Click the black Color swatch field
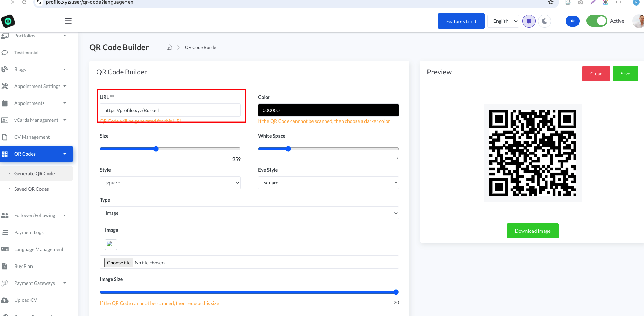 click(328, 110)
